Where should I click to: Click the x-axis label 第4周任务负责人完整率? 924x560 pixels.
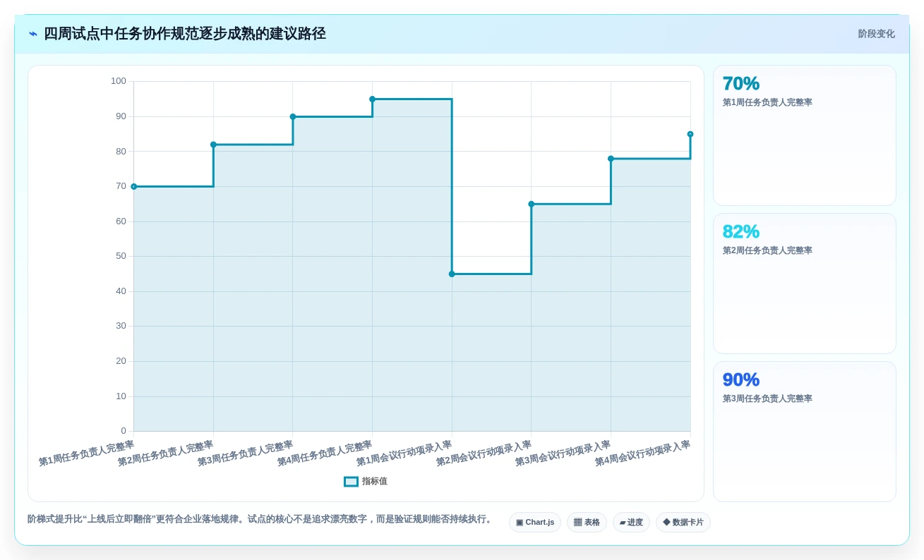(325, 454)
